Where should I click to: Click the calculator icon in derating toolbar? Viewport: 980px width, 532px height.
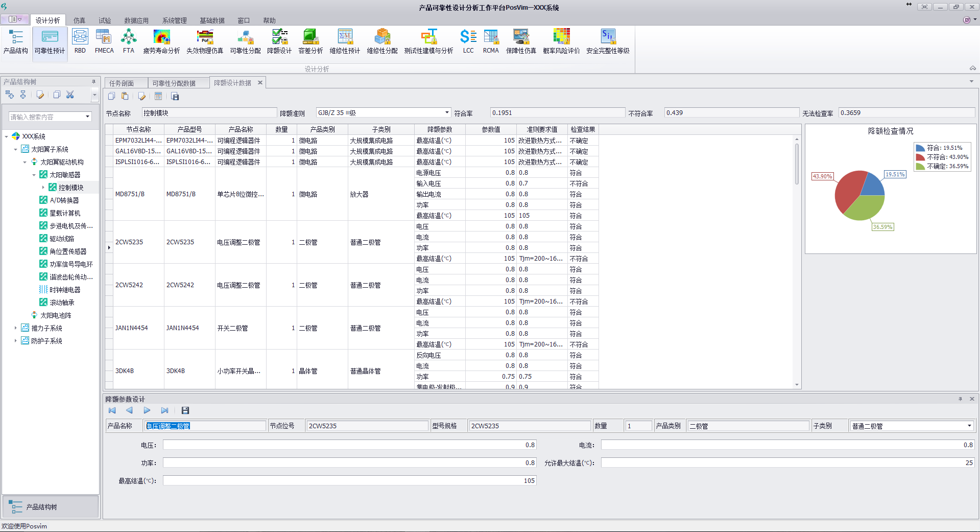(158, 97)
